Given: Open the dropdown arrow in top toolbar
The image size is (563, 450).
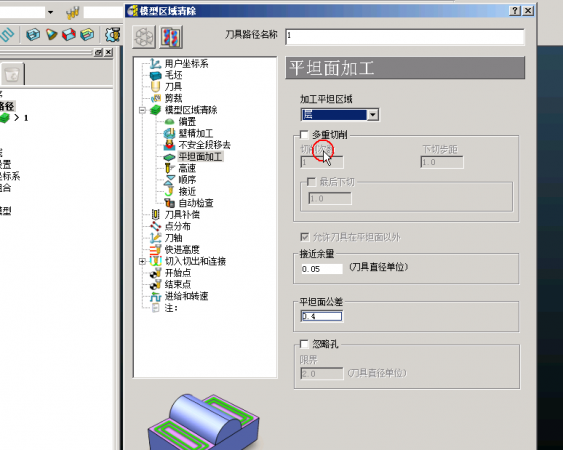Looking at the screenshot, I should pyautogui.click(x=51, y=12).
